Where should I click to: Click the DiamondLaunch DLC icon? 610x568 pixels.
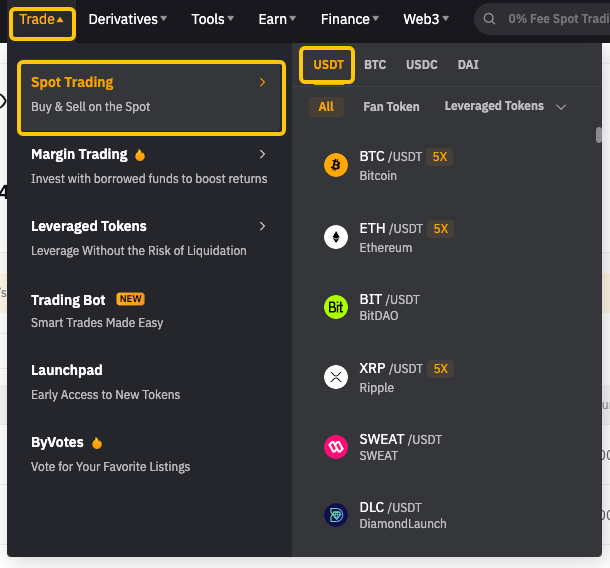point(336,515)
